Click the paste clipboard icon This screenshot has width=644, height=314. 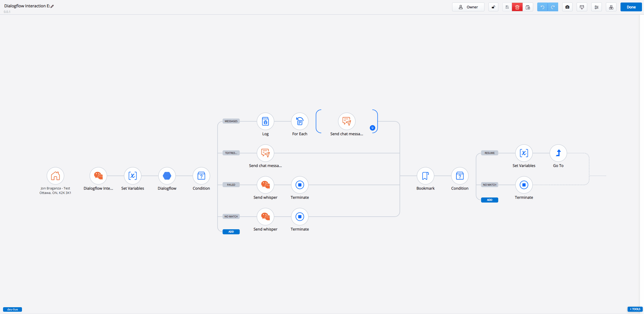[x=528, y=7]
